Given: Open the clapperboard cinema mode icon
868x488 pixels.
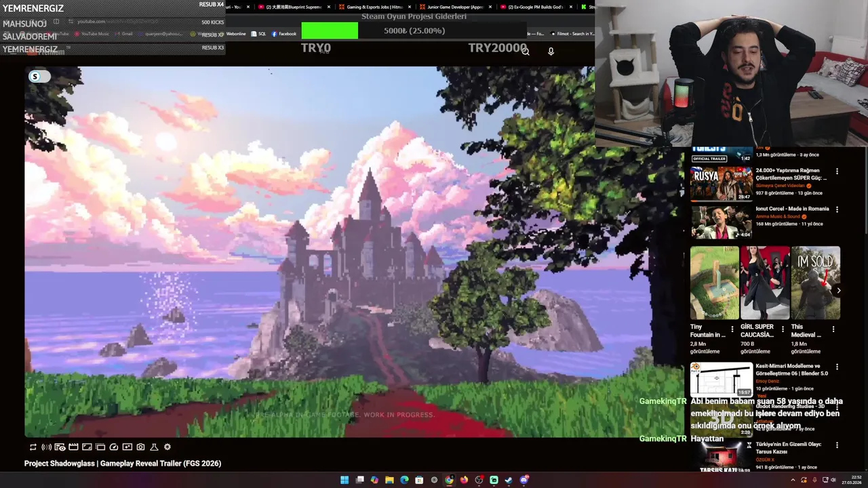Looking at the screenshot, I should click(73, 447).
